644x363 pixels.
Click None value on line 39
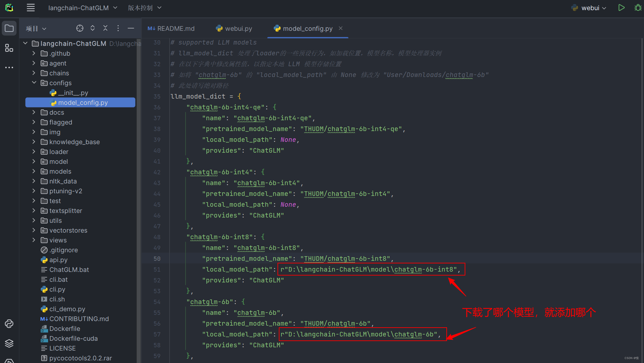(x=288, y=140)
